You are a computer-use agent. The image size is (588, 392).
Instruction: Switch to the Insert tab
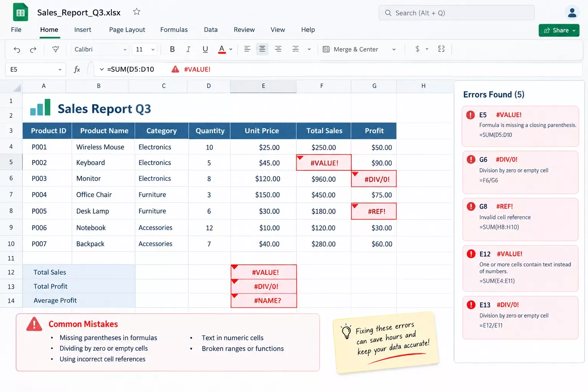pyautogui.click(x=83, y=29)
